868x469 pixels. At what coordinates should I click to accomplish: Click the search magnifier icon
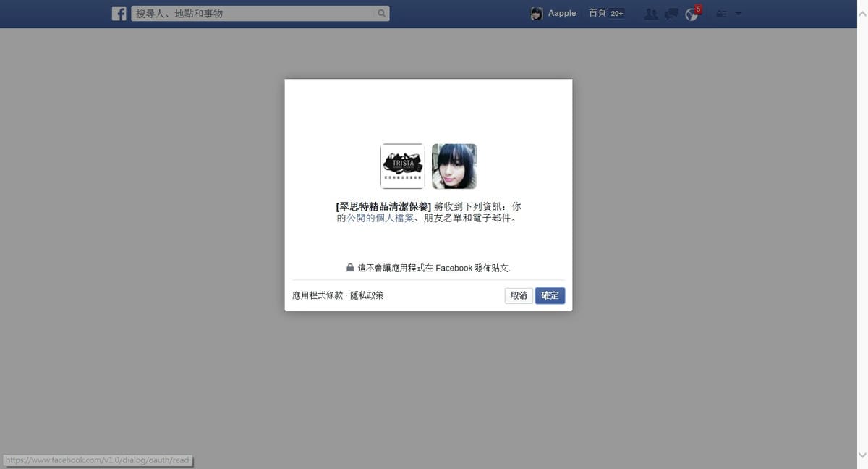381,13
